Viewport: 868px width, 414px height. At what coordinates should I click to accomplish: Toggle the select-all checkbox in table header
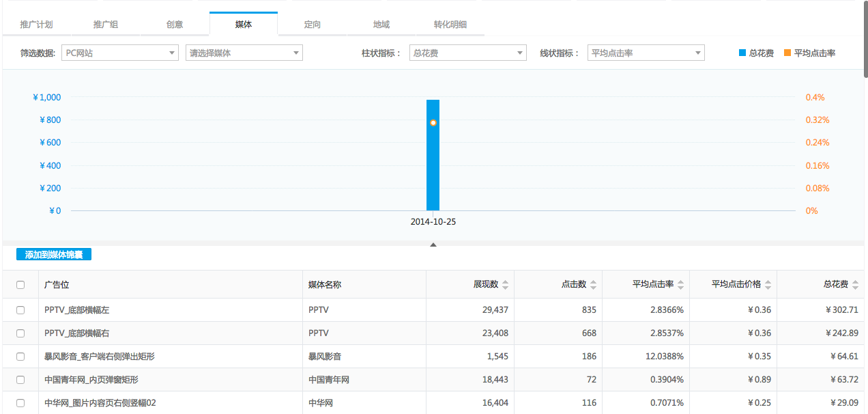(20, 285)
